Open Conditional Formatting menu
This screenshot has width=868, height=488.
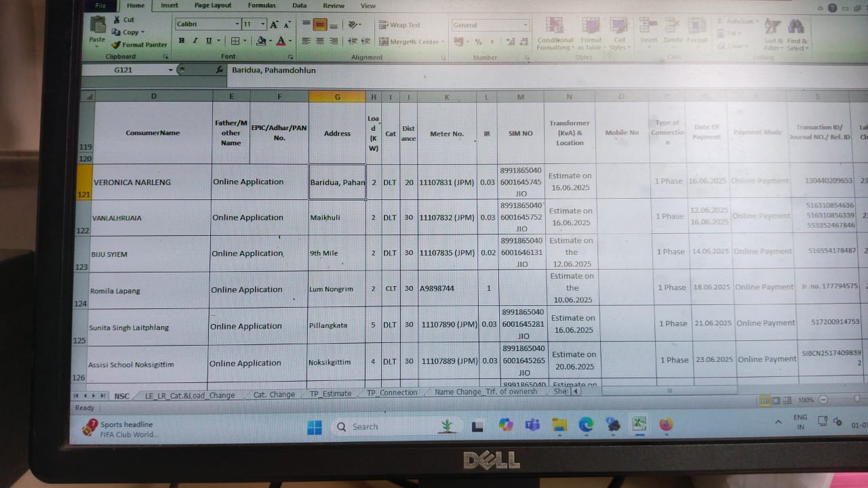click(555, 34)
